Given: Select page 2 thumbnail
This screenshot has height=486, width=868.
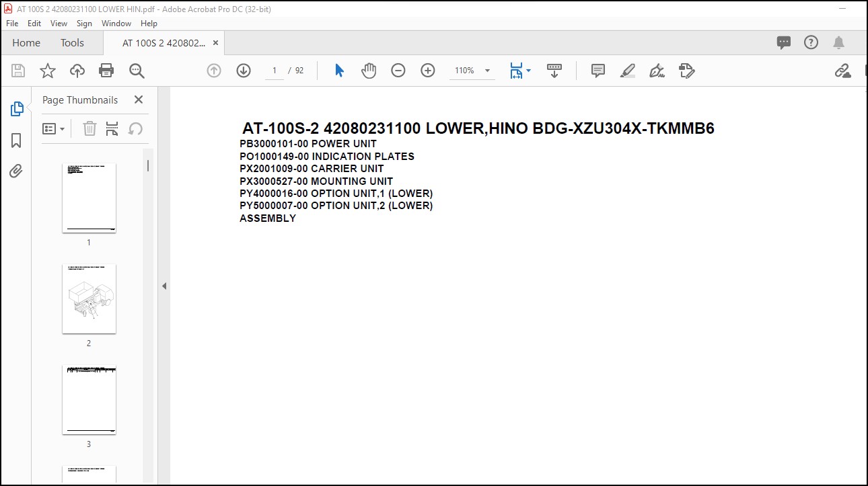Looking at the screenshot, I should click(x=89, y=298).
